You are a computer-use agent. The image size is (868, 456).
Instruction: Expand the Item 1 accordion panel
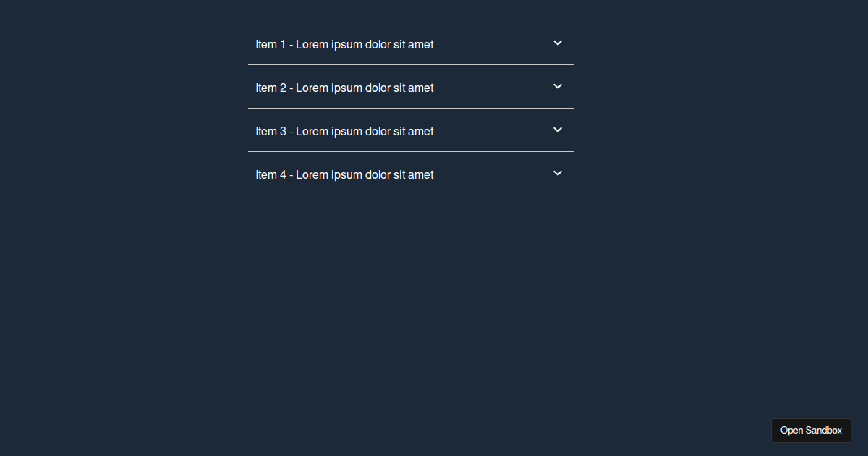pyautogui.click(x=411, y=43)
